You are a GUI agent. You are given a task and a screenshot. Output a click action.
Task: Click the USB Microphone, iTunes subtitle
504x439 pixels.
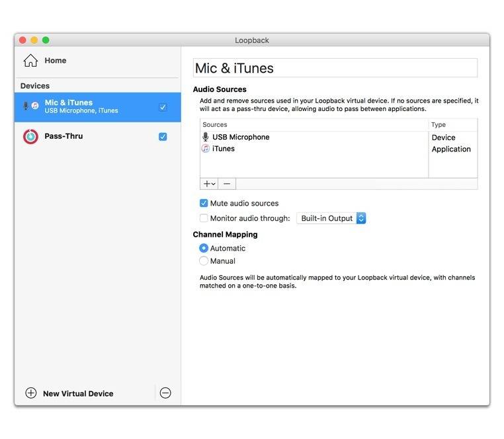pos(81,110)
